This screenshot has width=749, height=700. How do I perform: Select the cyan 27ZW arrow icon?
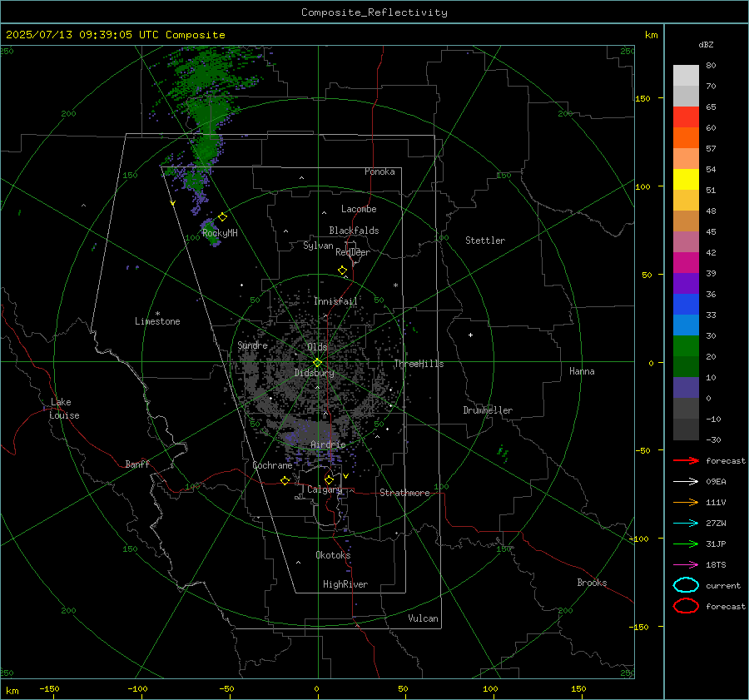pos(686,524)
